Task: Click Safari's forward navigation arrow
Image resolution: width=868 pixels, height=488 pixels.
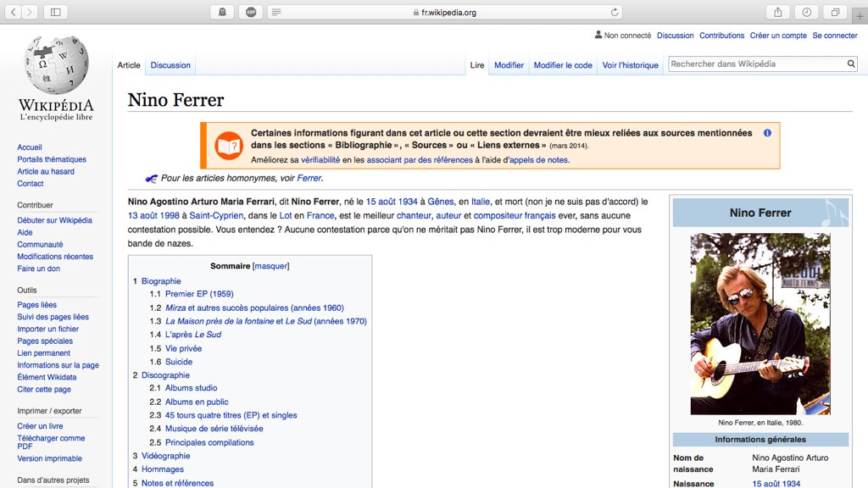Action: tap(30, 12)
